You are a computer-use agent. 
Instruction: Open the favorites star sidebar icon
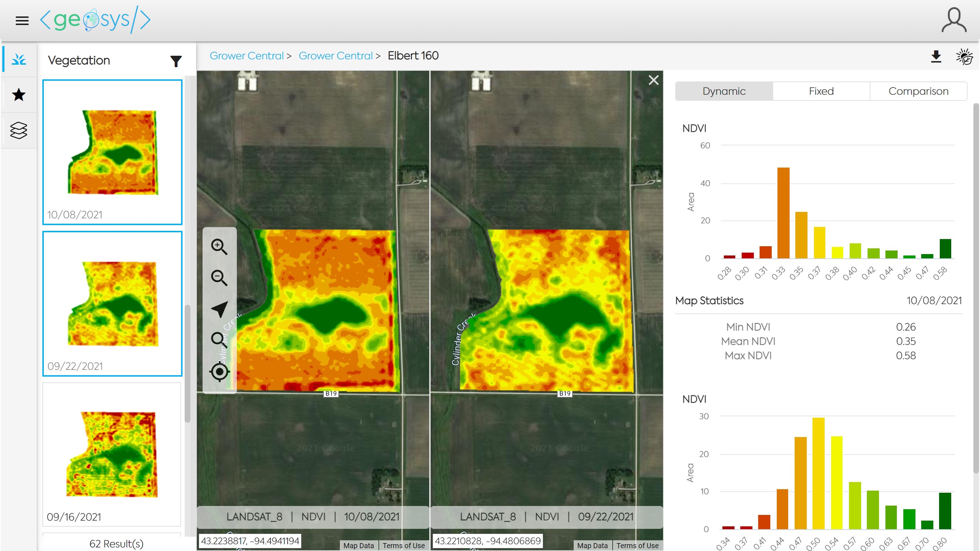click(19, 95)
